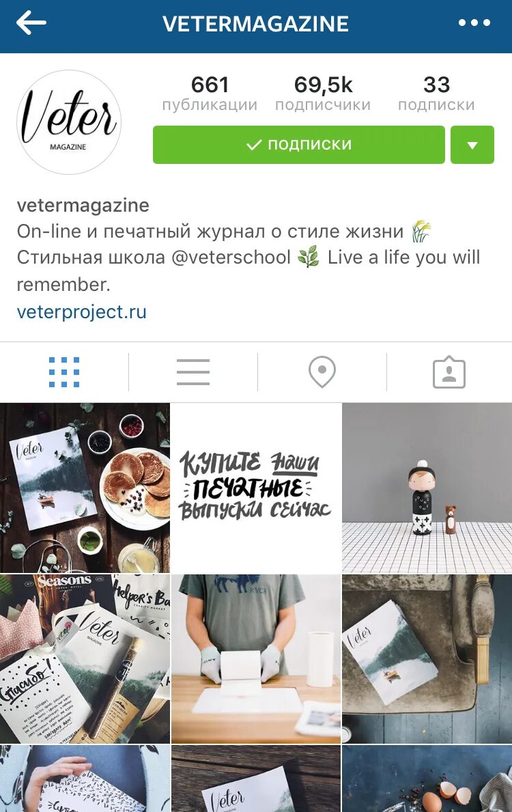Open the pancakes and magazine photo
Viewport: 512px width, 812px height.
click(x=85, y=488)
